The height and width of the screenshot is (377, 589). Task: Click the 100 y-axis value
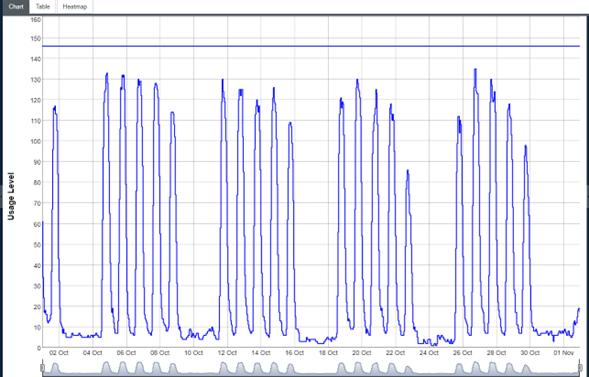coord(36,141)
